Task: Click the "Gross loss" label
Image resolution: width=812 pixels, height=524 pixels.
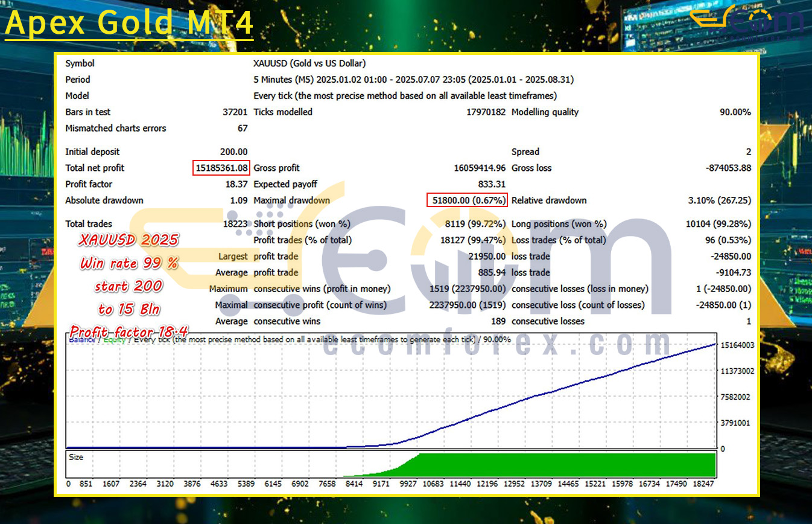Action: (531, 168)
